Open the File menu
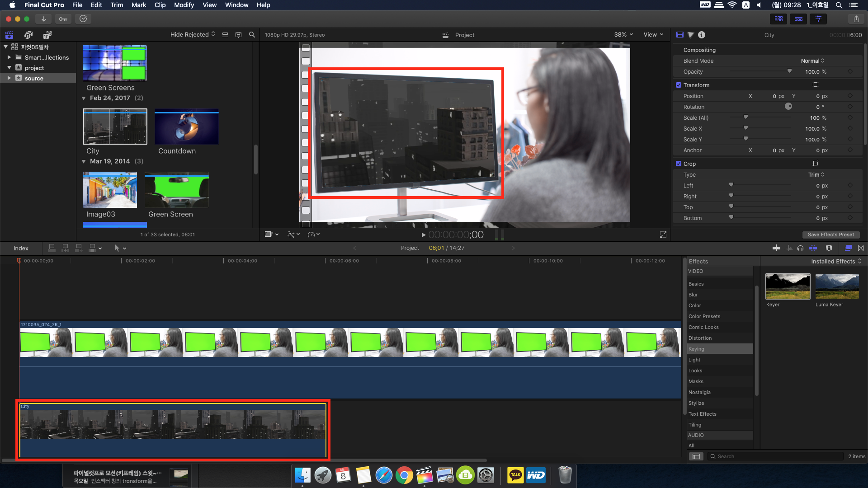868x488 pixels. (x=77, y=5)
